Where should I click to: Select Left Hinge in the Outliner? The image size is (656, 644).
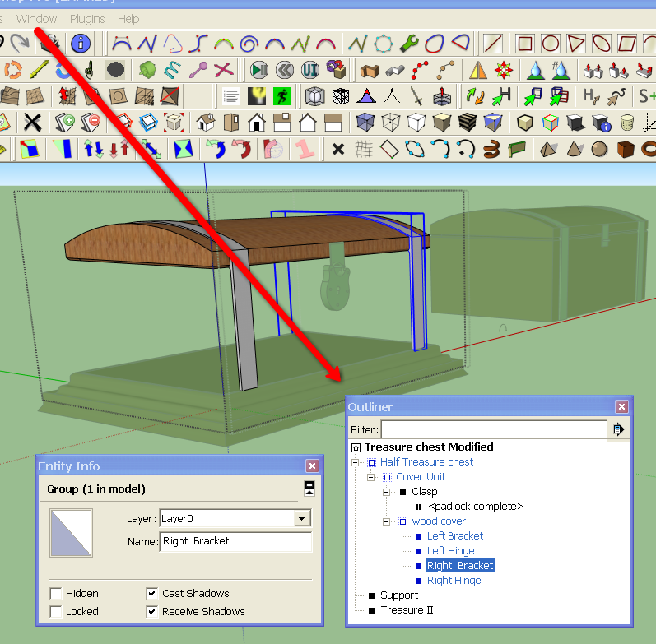pyautogui.click(x=450, y=550)
